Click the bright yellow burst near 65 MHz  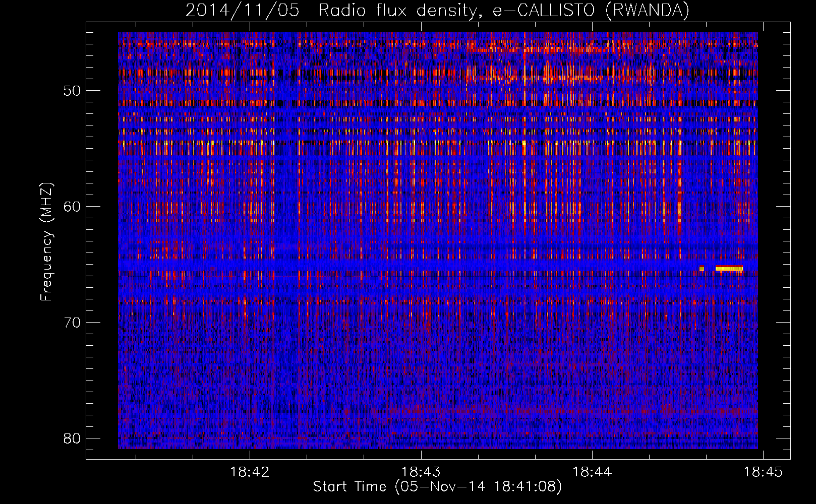(x=729, y=269)
